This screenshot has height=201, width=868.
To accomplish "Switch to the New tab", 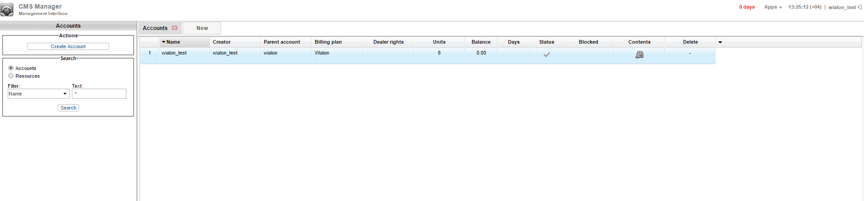I will tap(202, 28).
